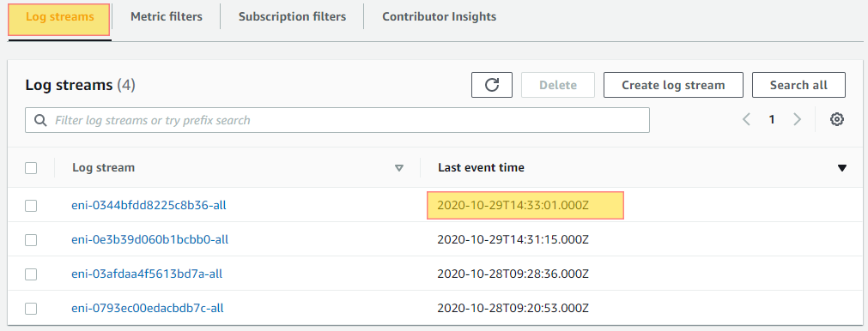Switch to the Metric filters tab
Screen dimensions: 868x331
pos(166,16)
